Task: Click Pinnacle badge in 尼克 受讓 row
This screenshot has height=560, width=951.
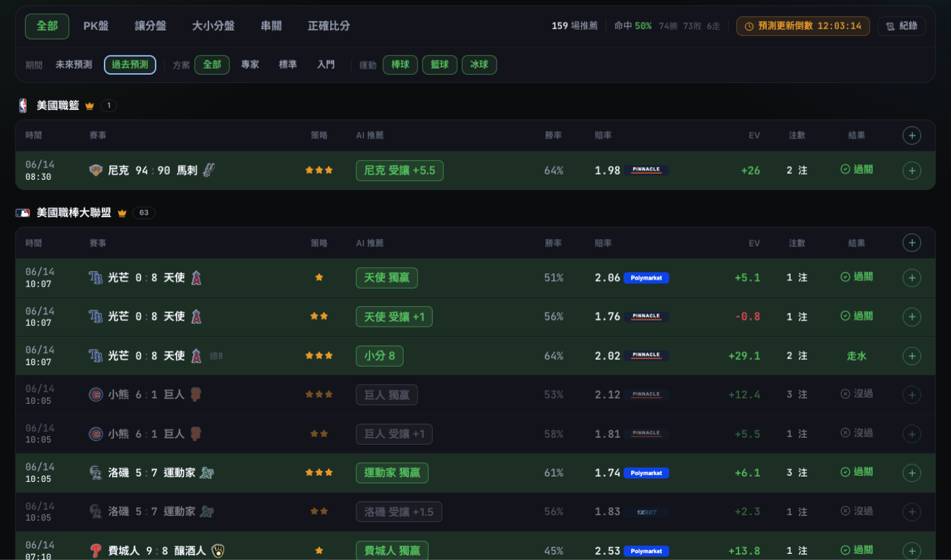Action: [x=646, y=170]
